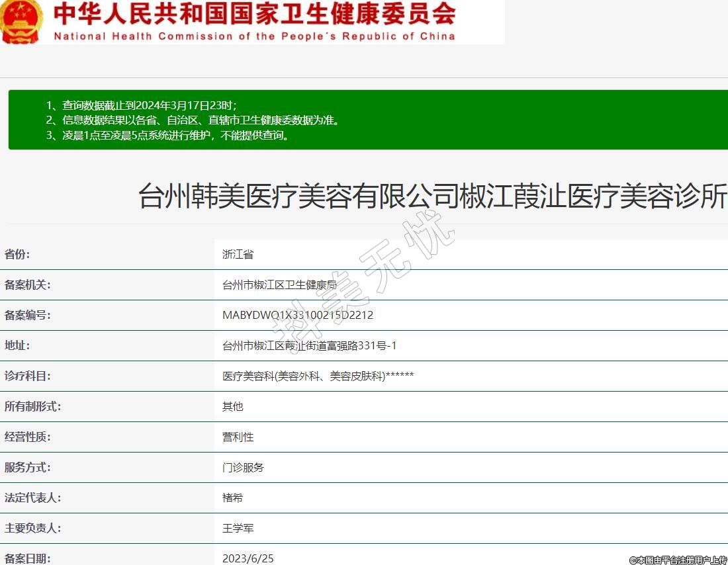Click the English National Health Commission subtitle
This screenshot has height=565, width=728.
coord(254,36)
